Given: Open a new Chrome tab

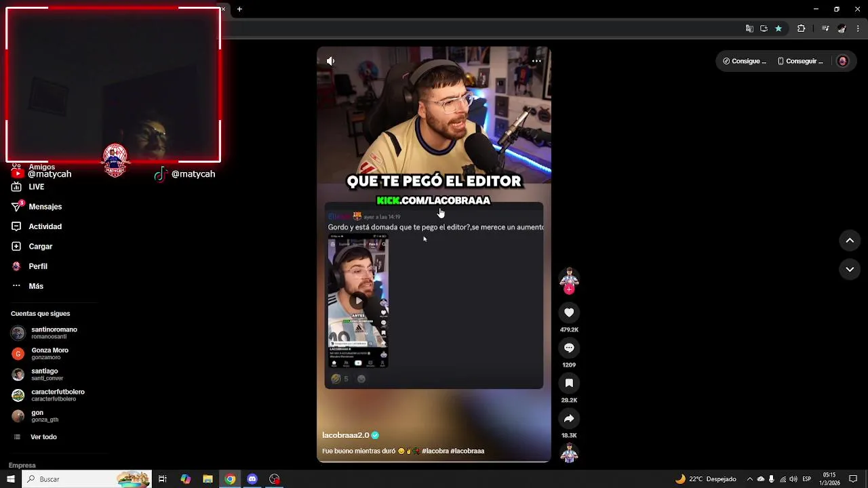Looking at the screenshot, I should point(239,9).
